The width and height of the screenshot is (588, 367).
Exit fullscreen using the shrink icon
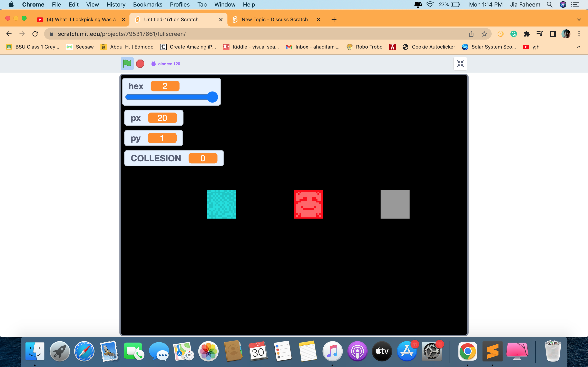[460, 63]
